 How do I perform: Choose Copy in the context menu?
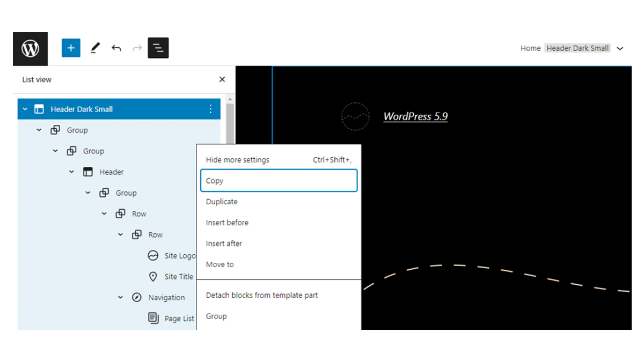(x=279, y=181)
